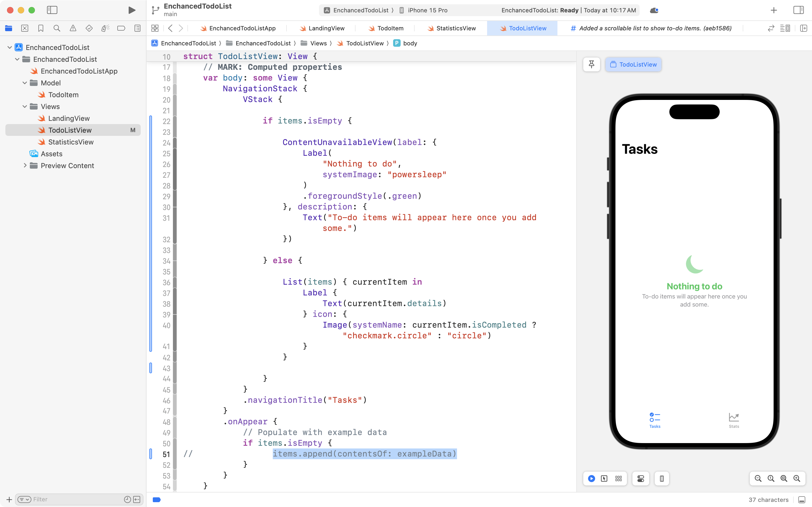Toggle the navigator sidebar visibility
Viewport: 812px width, 507px height.
[x=52, y=10]
